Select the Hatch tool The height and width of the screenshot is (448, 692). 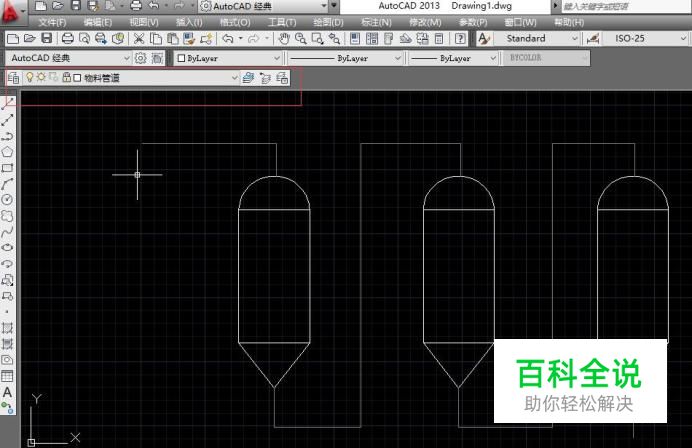pyautogui.click(x=8, y=328)
